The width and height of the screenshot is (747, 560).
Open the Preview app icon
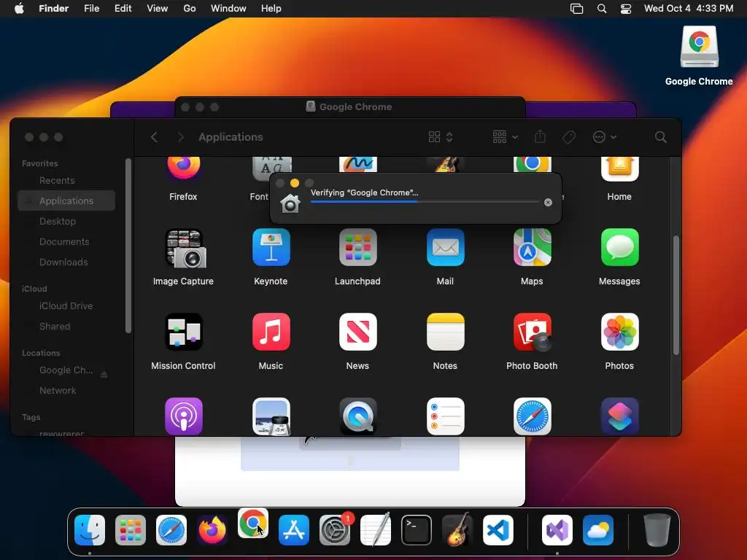point(271,416)
